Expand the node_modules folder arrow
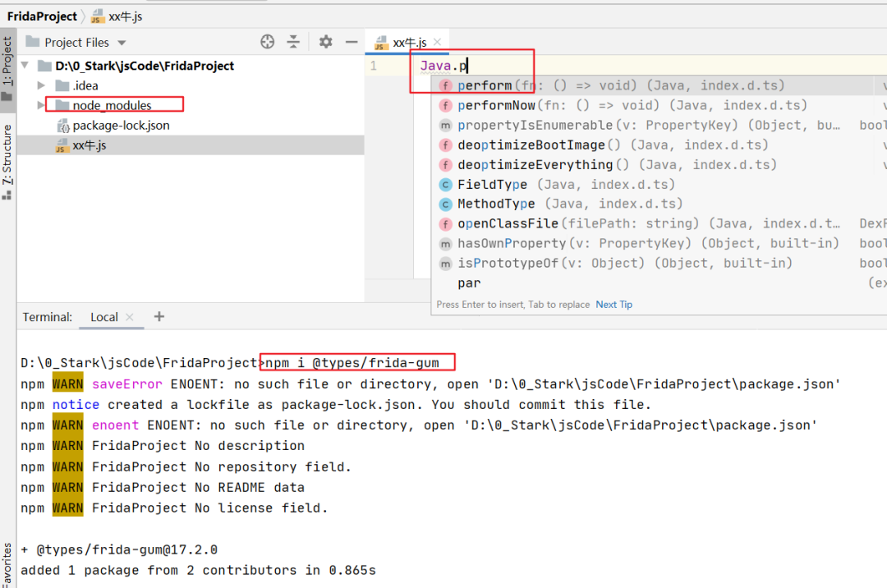 pos(40,105)
